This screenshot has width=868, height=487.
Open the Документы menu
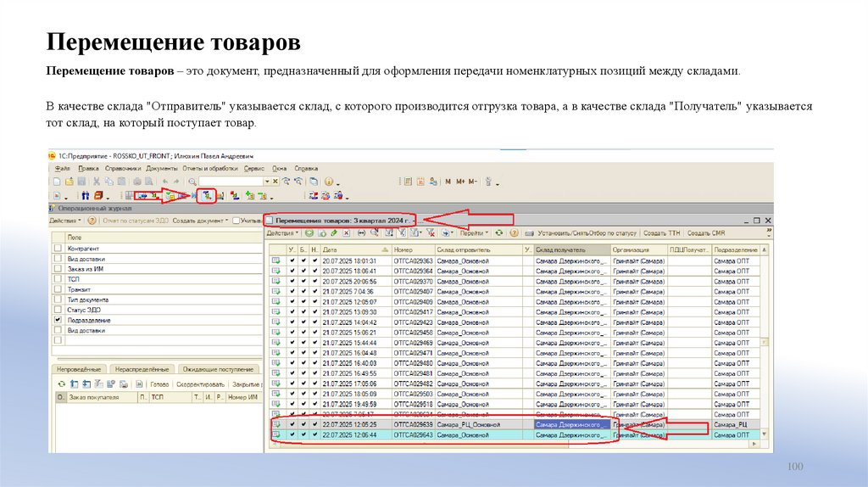click(162, 169)
